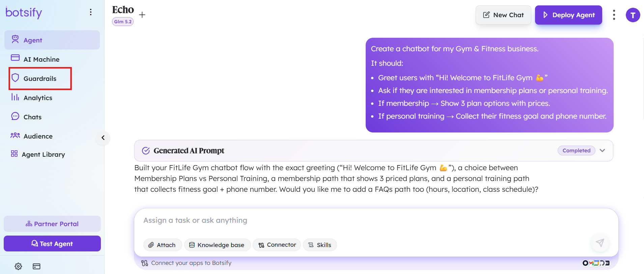Viewport: 644px width, 274px height.
Task: Open the Analytics section
Action: 38,98
